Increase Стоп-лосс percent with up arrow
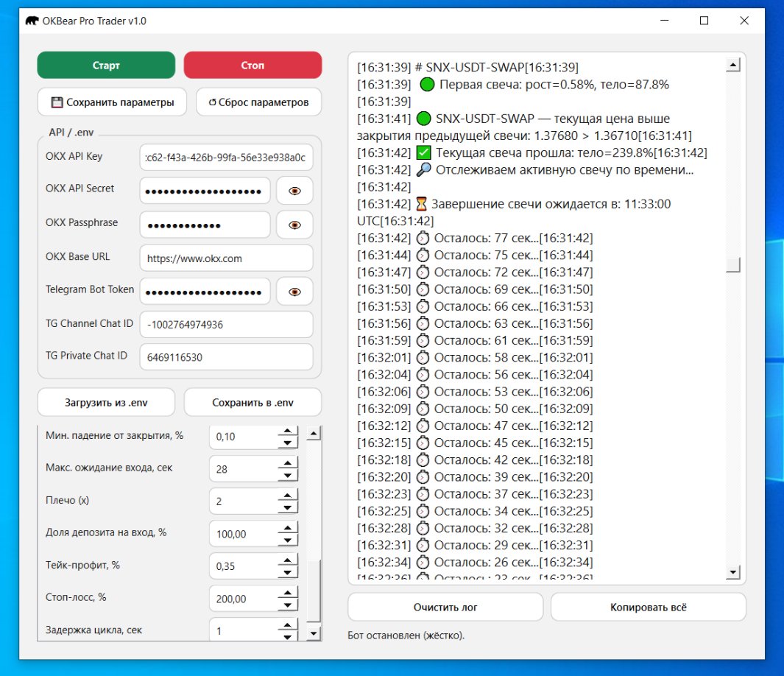This screenshot has height=676, width=784. point(287,593)
